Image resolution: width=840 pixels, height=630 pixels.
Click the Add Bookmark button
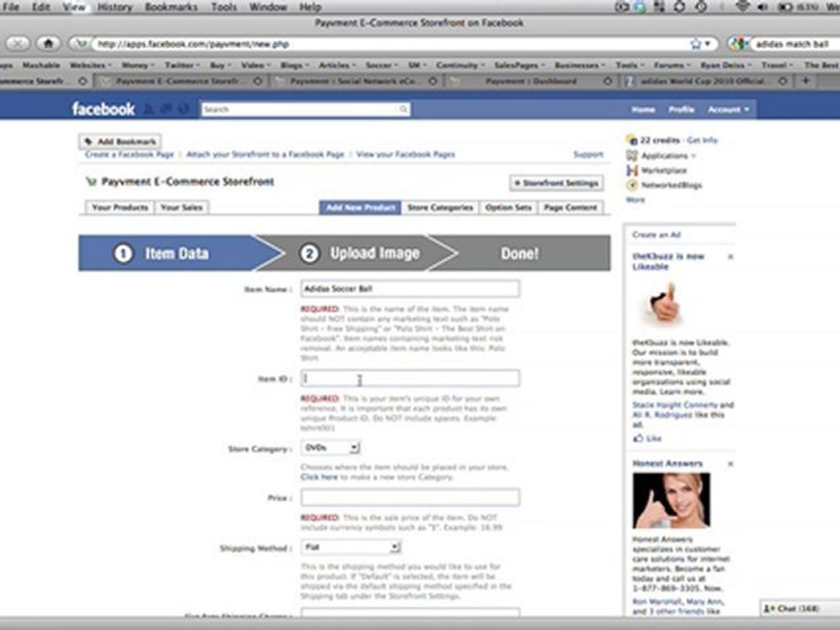(120, 141)
